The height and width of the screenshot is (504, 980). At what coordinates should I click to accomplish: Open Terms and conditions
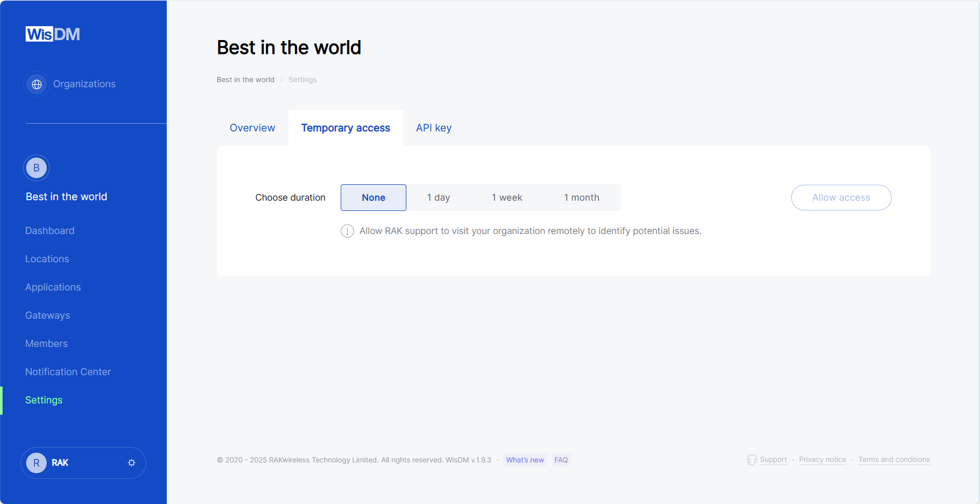[x=894, y=460]
